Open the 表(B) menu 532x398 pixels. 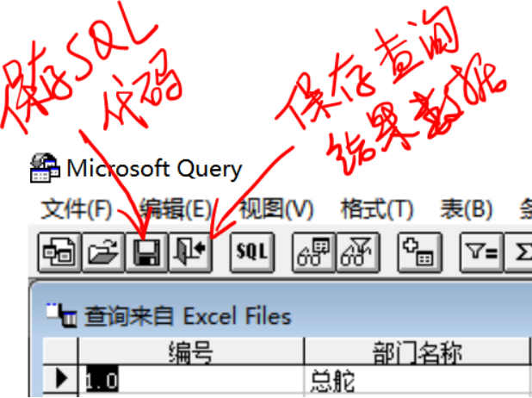click(467, 209)
